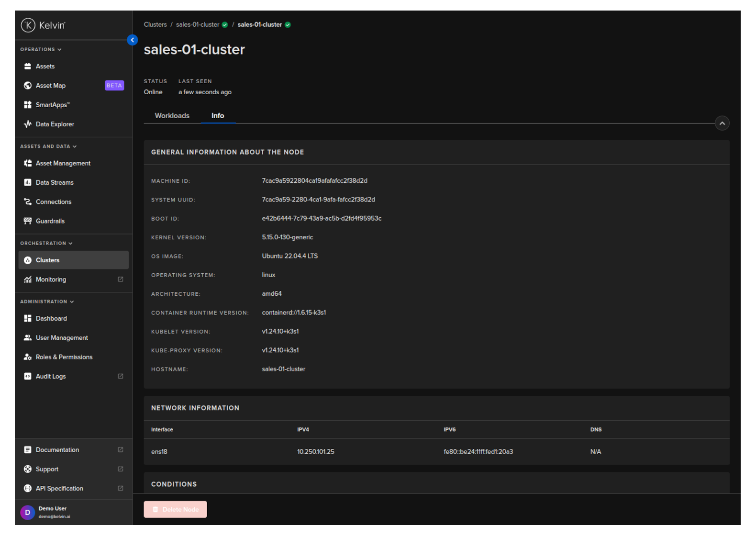
Task: Collapse the sidebar with blue arrow button
Action: [133, 40]
